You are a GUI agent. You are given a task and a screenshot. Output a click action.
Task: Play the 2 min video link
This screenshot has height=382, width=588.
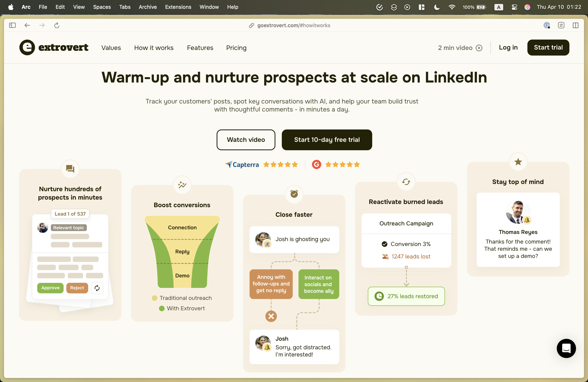(x=460, y=48)
